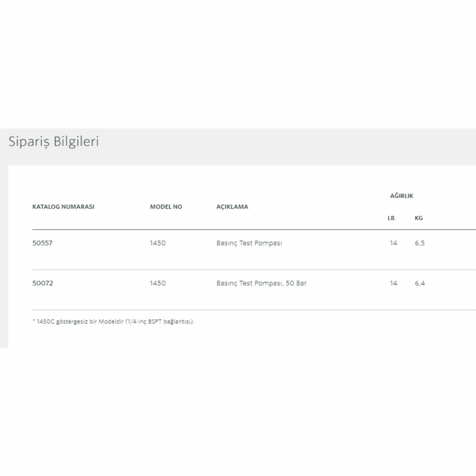Click the KATALOG NUMARASI column header
Viewport: 476px width, 476px height.
pyautogui.click(x=63, y=207)
